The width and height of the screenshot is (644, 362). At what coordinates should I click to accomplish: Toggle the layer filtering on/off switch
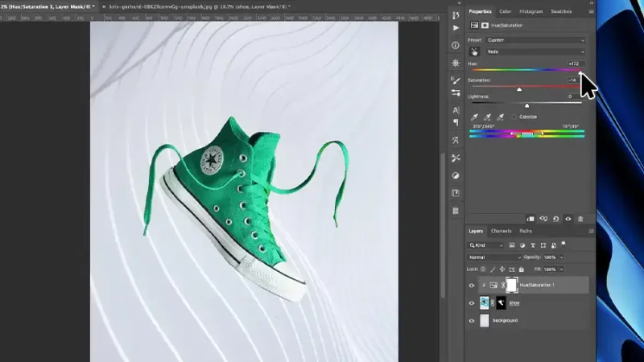(563, 244)
